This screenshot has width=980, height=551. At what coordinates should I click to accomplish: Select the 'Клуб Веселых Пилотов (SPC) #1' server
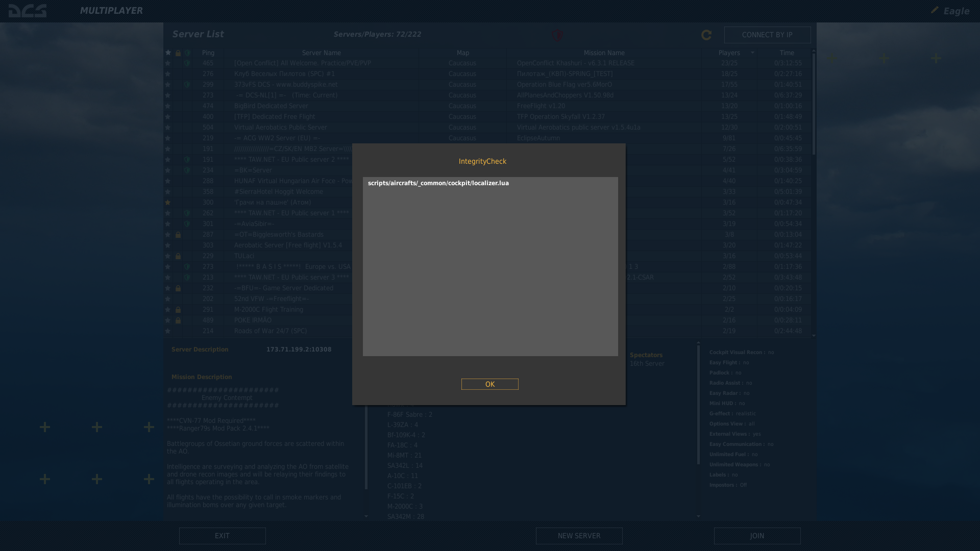pos(284,74)
